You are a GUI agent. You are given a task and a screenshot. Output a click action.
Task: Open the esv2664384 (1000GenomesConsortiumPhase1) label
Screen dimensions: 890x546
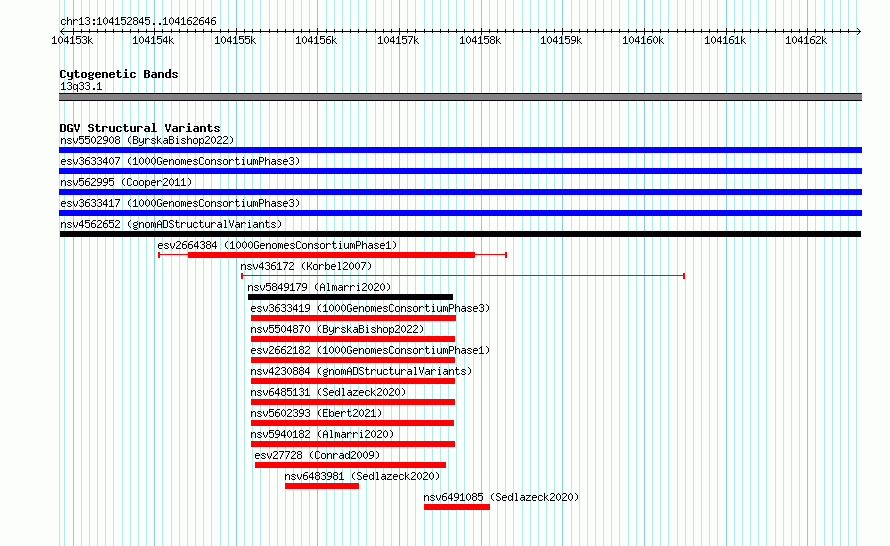[277, 245]
